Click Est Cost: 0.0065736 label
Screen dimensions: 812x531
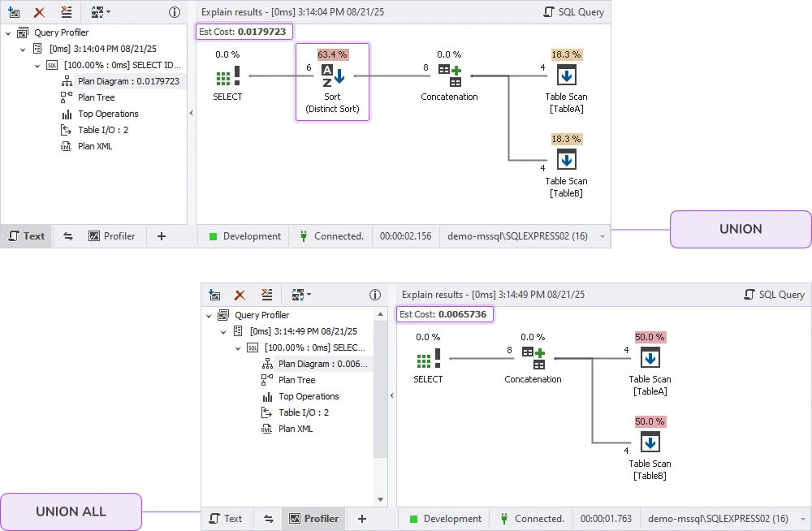tap(445, 314)
